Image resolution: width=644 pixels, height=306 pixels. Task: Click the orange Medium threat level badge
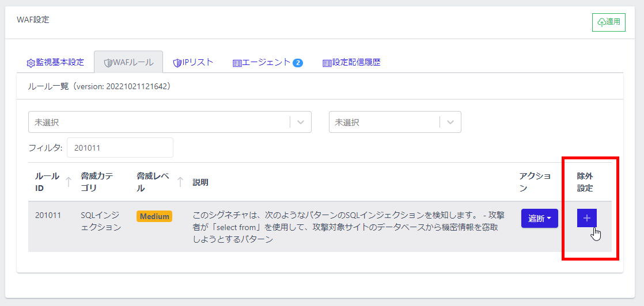click(x=154, y=216)
